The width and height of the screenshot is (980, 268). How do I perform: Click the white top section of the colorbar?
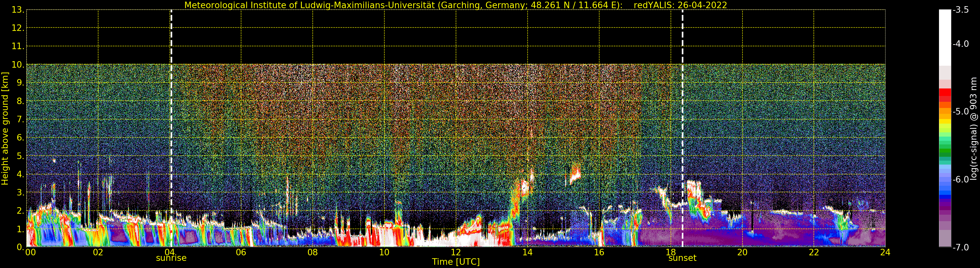tap(945, 38)
